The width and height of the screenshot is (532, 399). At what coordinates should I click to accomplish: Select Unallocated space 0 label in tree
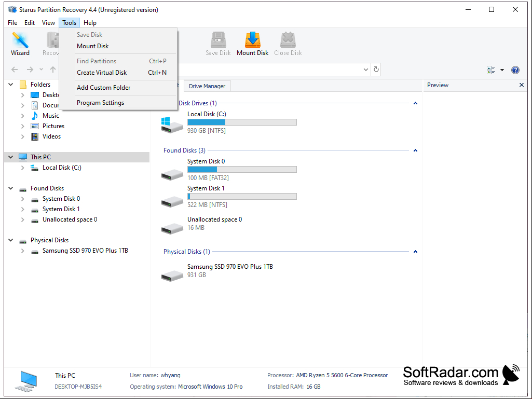point(70,219)
